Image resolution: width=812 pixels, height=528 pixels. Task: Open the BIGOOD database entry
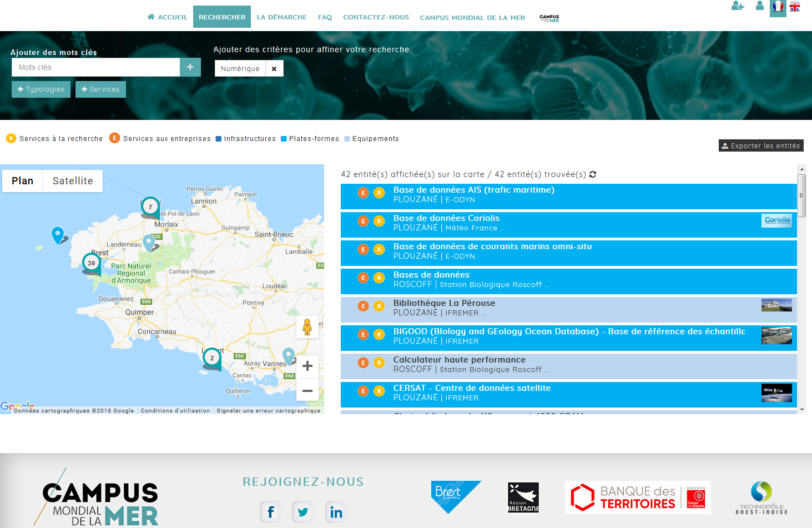pyautogui.click(x=569, y=338)
